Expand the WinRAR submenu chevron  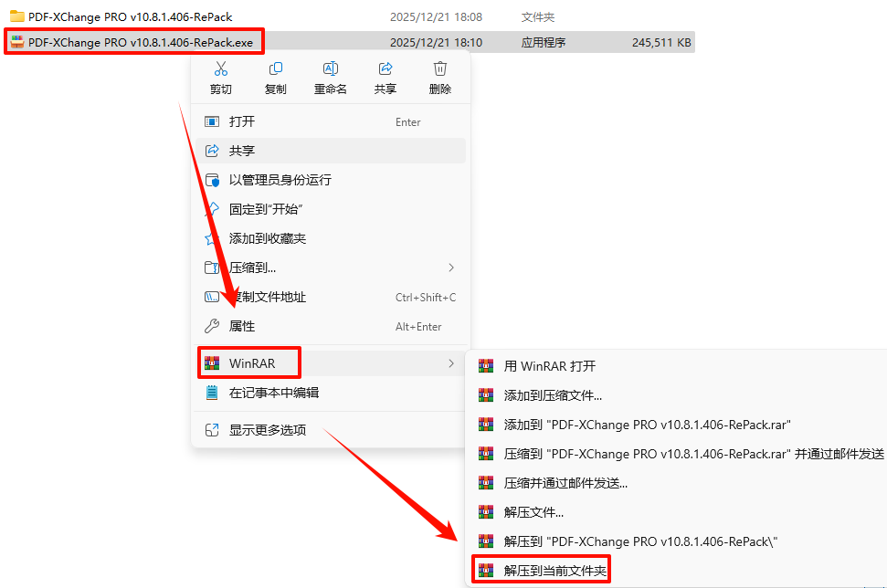pos(451,363)
